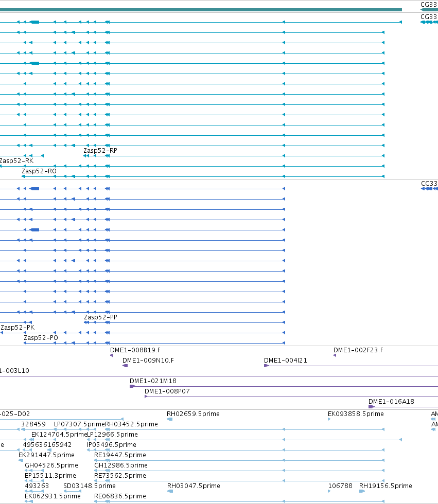Select the EK124704.5prime EST label

tap(59, 434)
